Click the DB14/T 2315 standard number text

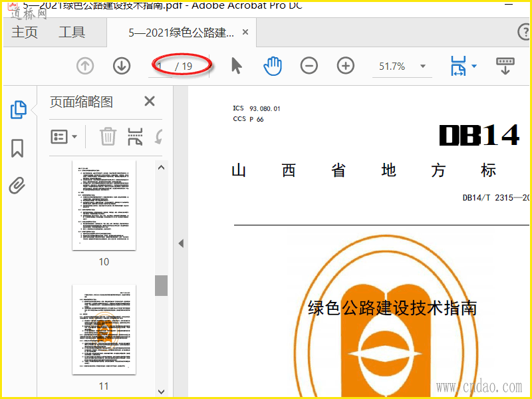coord(496,198)
